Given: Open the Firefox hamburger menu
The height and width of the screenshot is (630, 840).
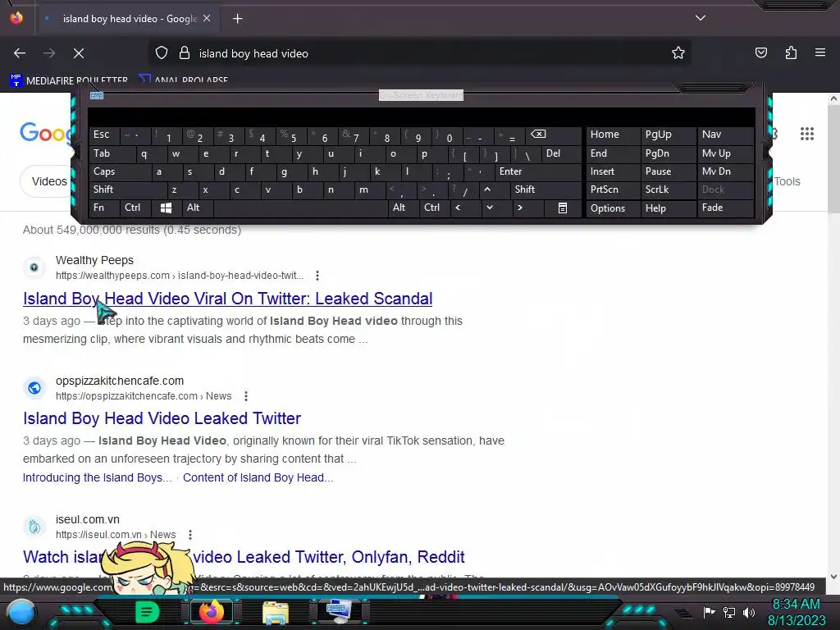Looking at the screenshot, I should (x=819, y=52).
